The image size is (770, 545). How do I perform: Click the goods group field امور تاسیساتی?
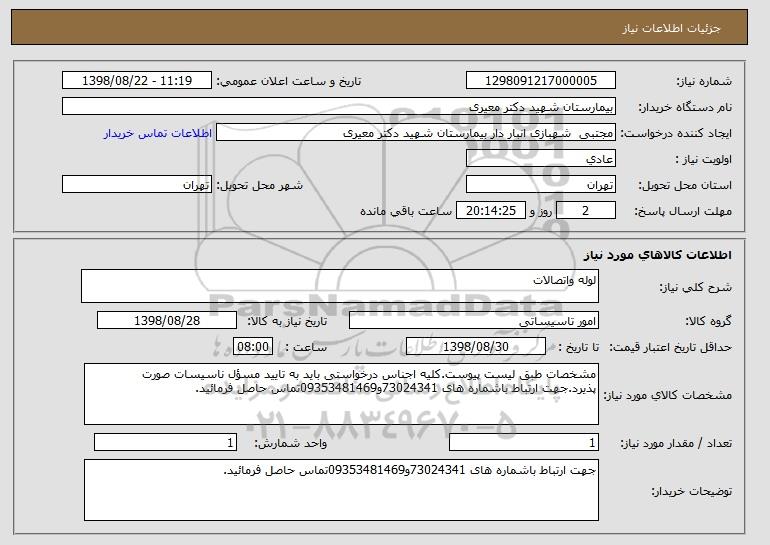click(x=474, y=321)
